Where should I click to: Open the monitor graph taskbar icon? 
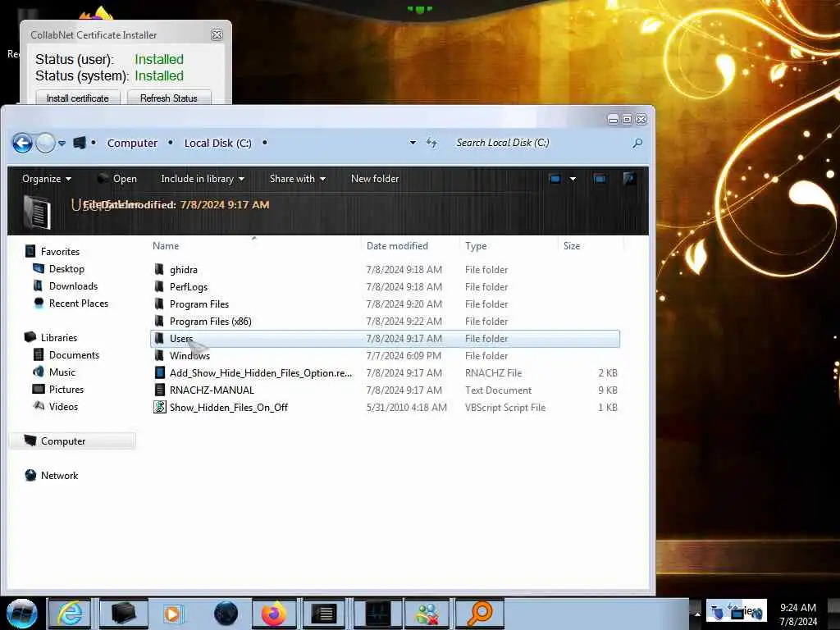377,614
